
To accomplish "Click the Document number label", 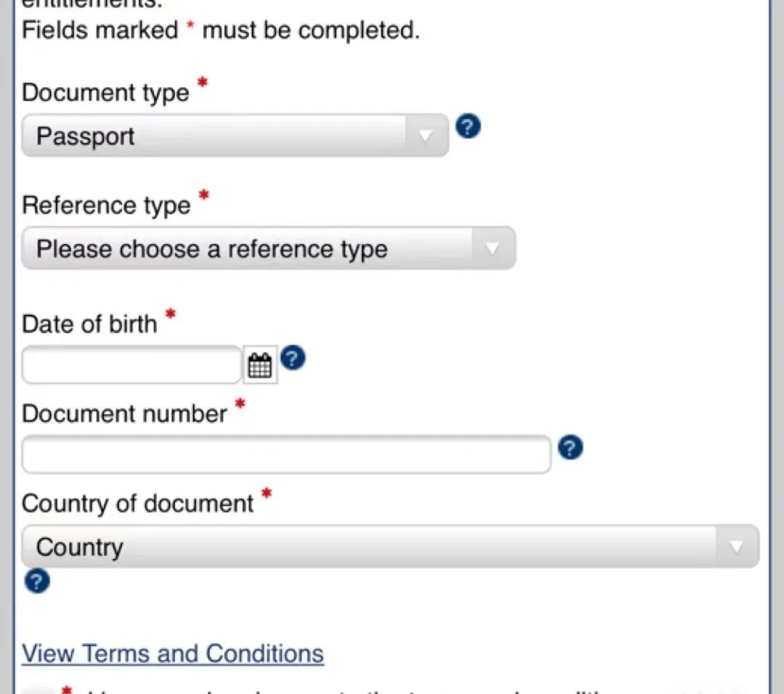I will [x=125, y=414].
